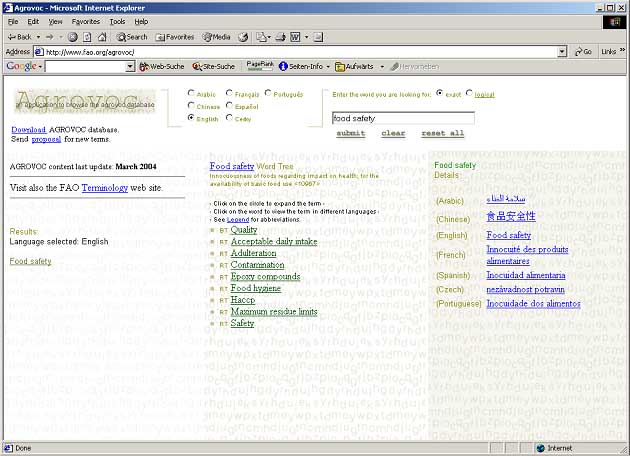Viewport: 630px width, 456px height.
Task: Click the submit button
Action: click(350, 133)
